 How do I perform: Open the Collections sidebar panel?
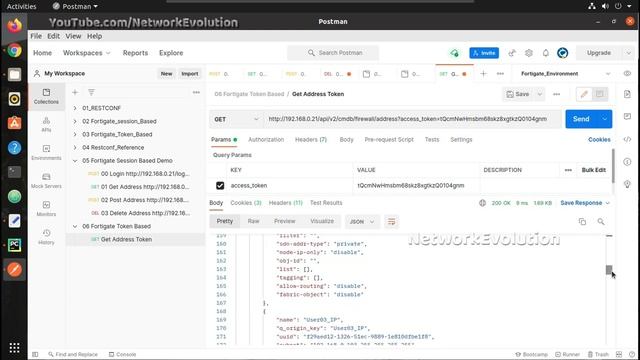pyautogui.click(x=46, y=96)
